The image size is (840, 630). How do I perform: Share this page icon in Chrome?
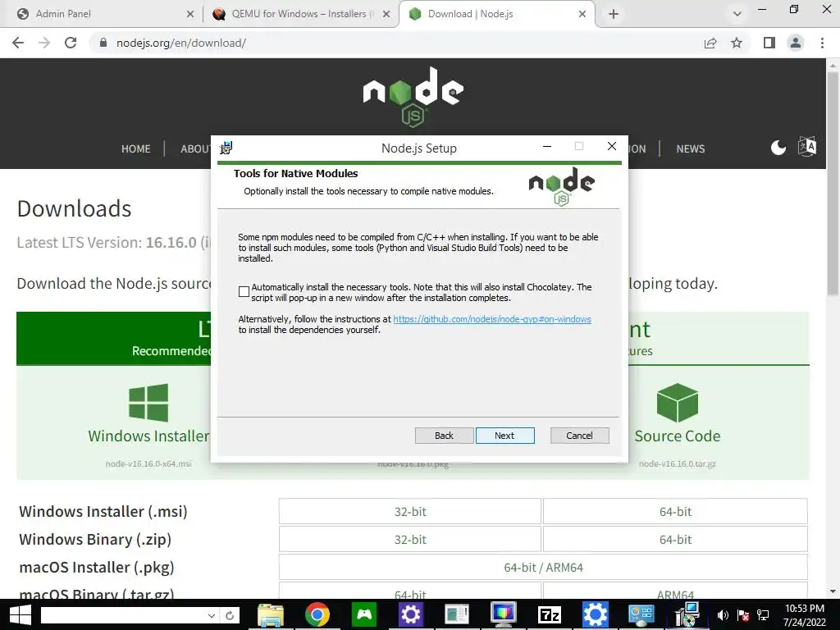coord(710,43)
